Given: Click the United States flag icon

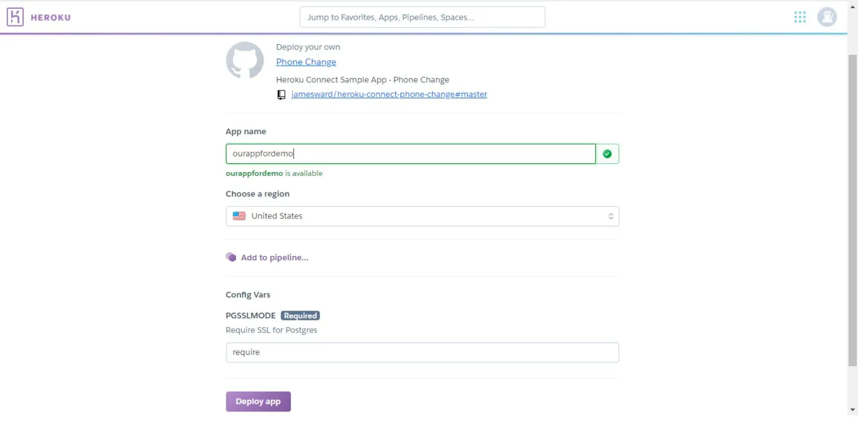Looking at the screenshot, I should (239, 216).
